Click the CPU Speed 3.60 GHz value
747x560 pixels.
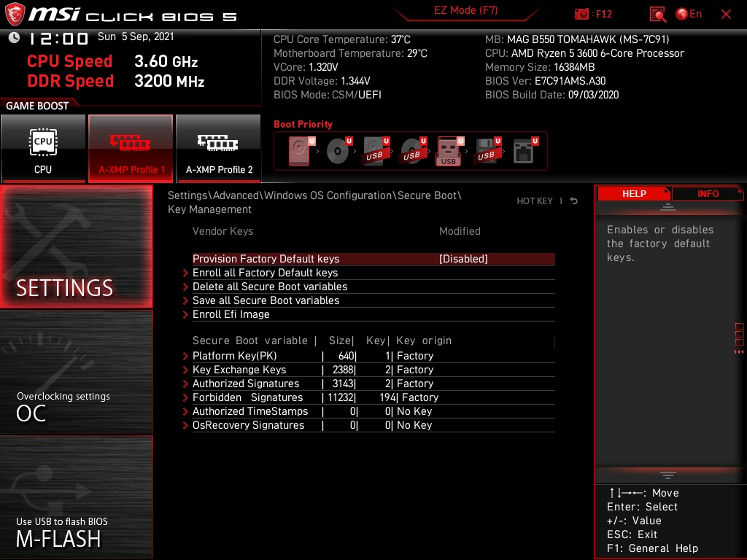166,61
